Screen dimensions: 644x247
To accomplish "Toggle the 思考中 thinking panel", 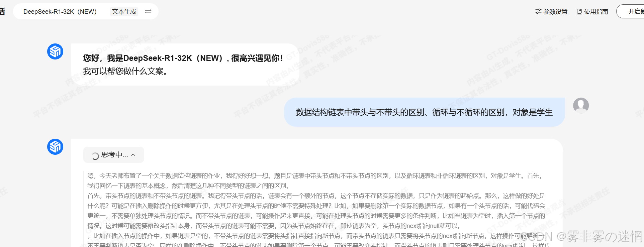I will tap(114, 155).
